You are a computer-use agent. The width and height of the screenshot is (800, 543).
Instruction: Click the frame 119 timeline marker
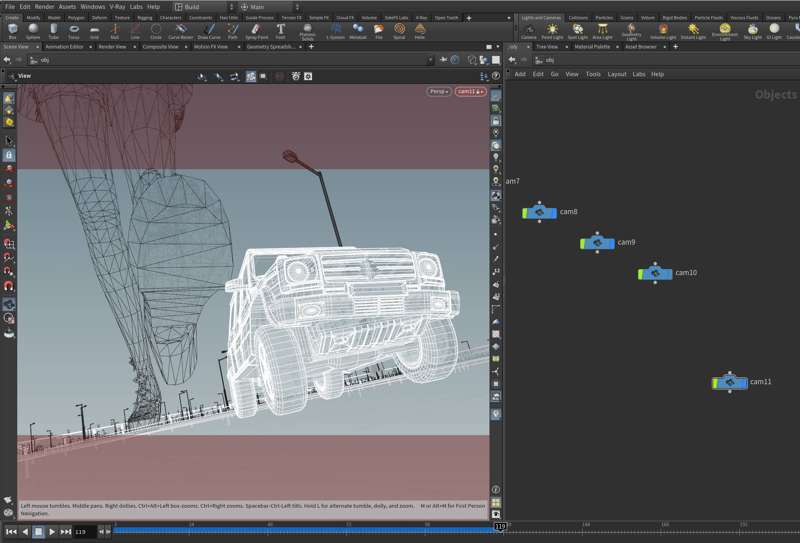(x=500, y=526)
